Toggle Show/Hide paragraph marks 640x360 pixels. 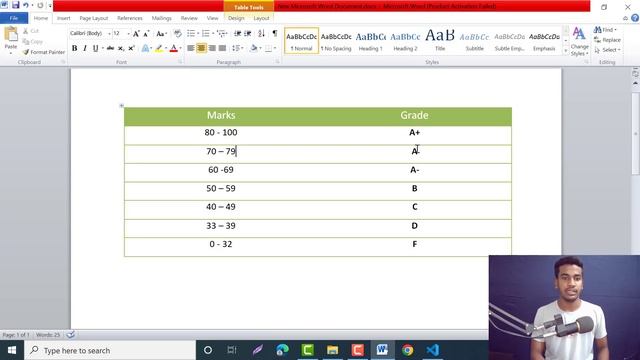(x=275, y=33)
